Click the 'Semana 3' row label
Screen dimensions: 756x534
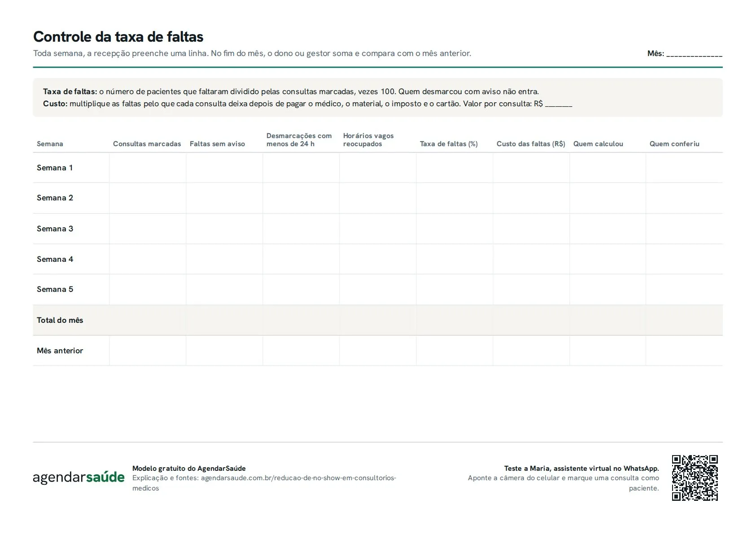55,229
